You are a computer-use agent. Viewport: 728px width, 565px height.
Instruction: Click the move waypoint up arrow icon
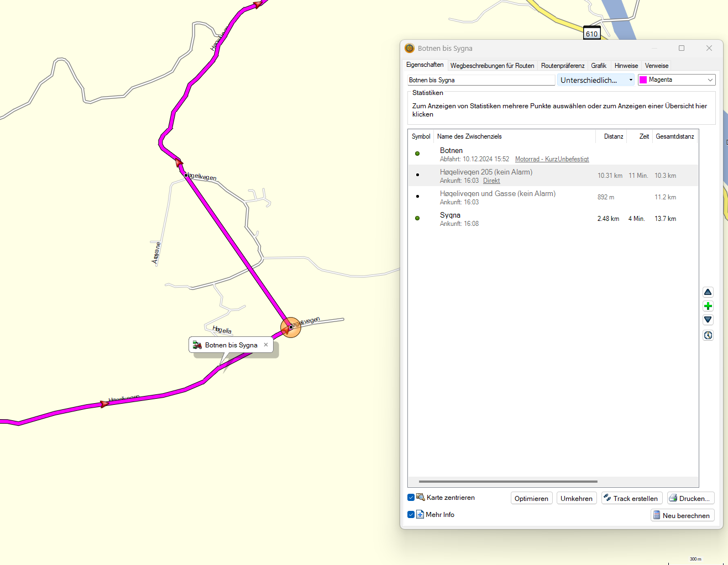click(708, 292)
